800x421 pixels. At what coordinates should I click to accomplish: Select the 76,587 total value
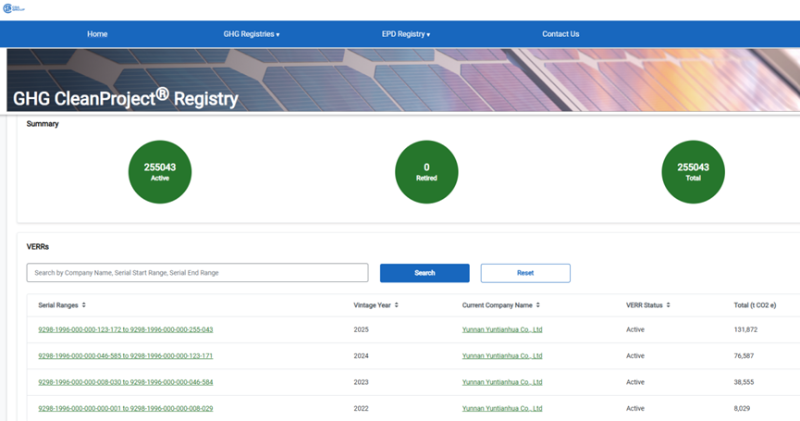click(x=743, y=356)
